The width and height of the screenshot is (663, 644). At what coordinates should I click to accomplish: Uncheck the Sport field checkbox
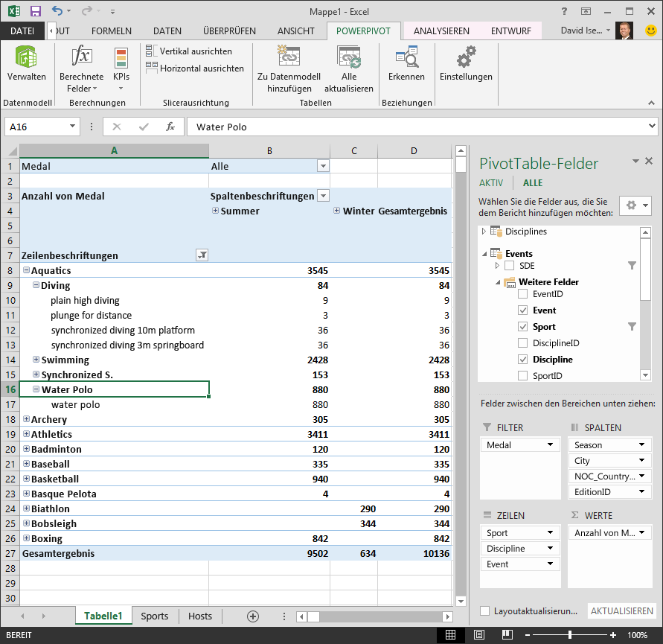[523, 326]
